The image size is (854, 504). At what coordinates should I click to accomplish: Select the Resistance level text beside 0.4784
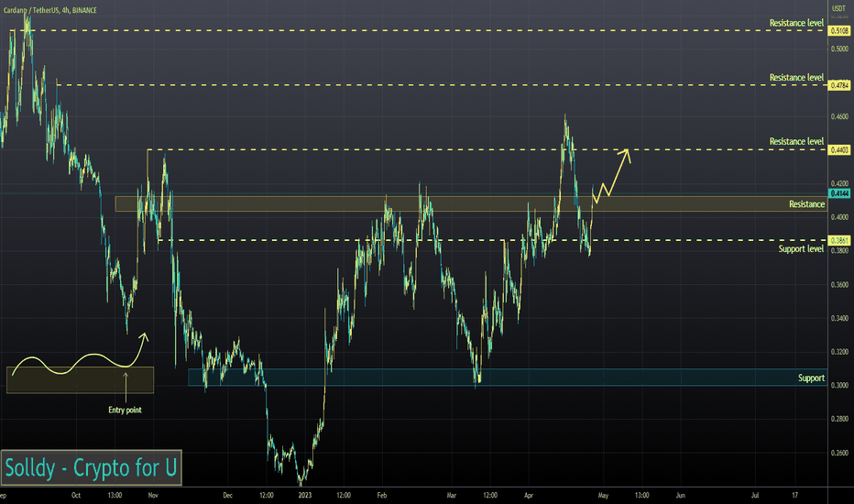tap(796, 77)
